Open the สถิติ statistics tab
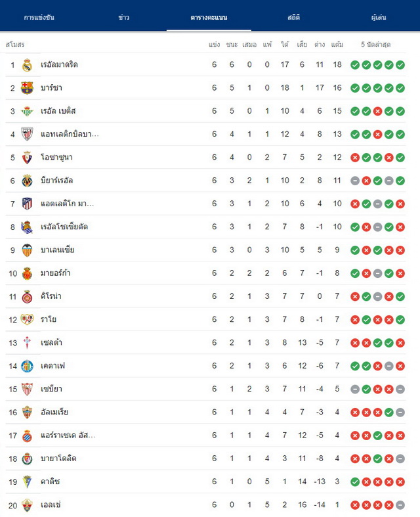 [x=293, y=18]
